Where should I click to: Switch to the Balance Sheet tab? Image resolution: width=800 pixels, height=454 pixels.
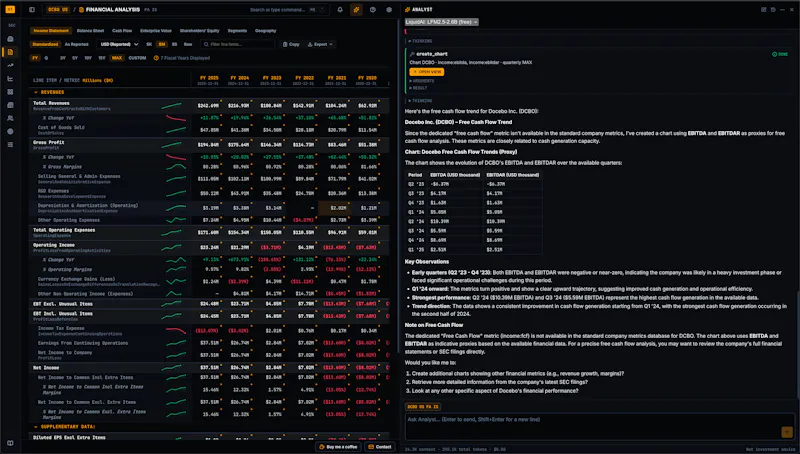click(90, 31)
